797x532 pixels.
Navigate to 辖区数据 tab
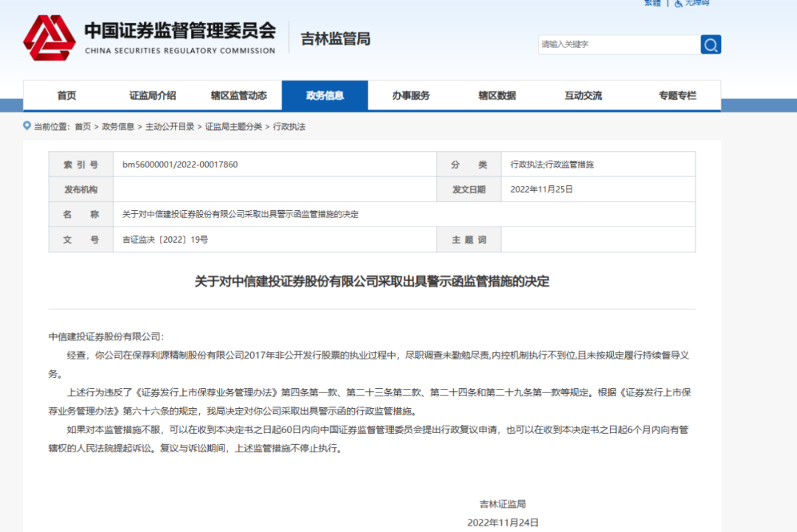click(497, 96)
